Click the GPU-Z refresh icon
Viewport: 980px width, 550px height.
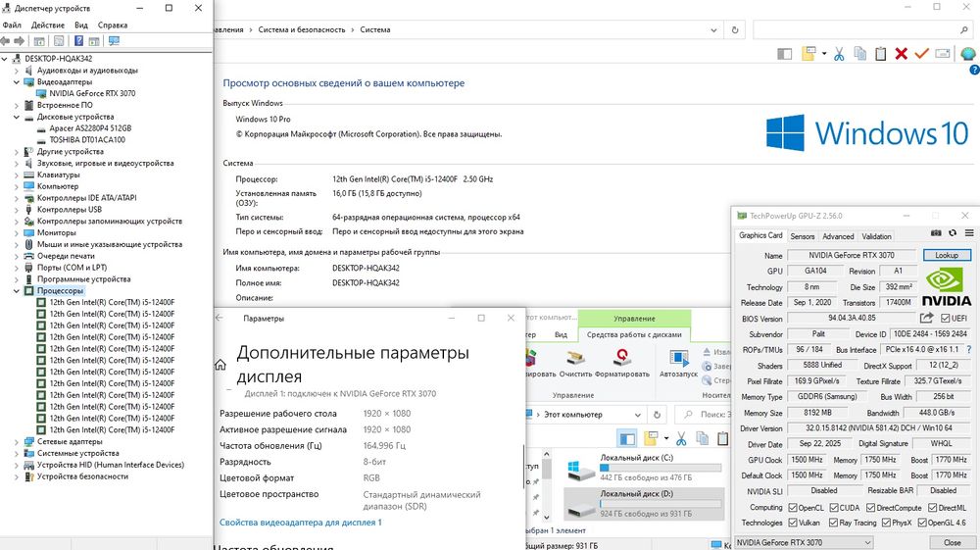coord(953,232)
